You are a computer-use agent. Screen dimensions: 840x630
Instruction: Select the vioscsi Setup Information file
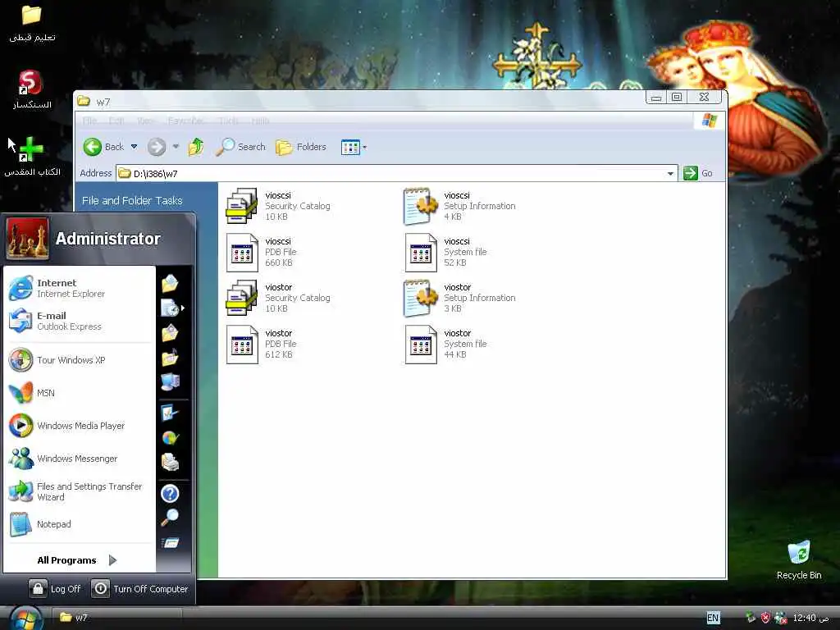click(x=459, y=206)
